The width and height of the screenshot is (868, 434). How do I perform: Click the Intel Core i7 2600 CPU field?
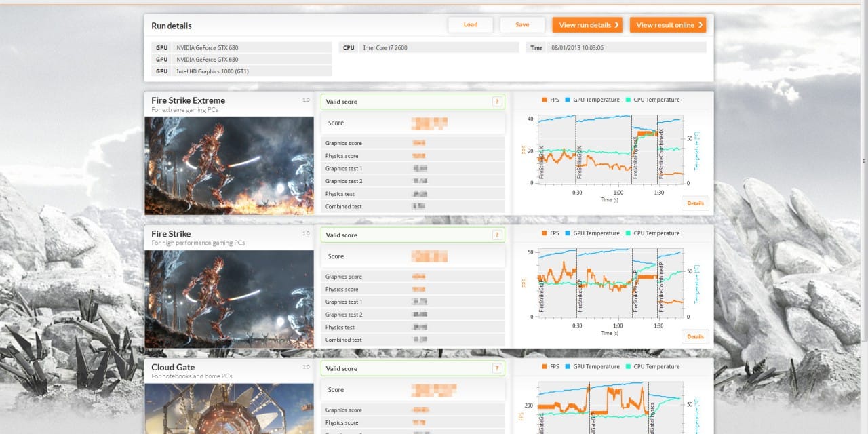(x=439, y=48)
